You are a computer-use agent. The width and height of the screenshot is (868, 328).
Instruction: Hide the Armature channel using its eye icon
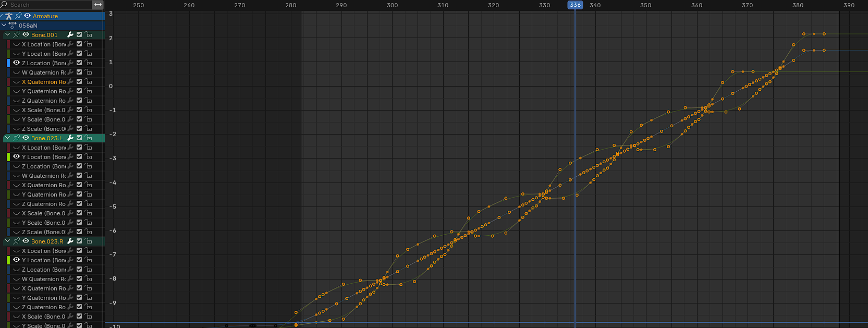coord(27,16)
